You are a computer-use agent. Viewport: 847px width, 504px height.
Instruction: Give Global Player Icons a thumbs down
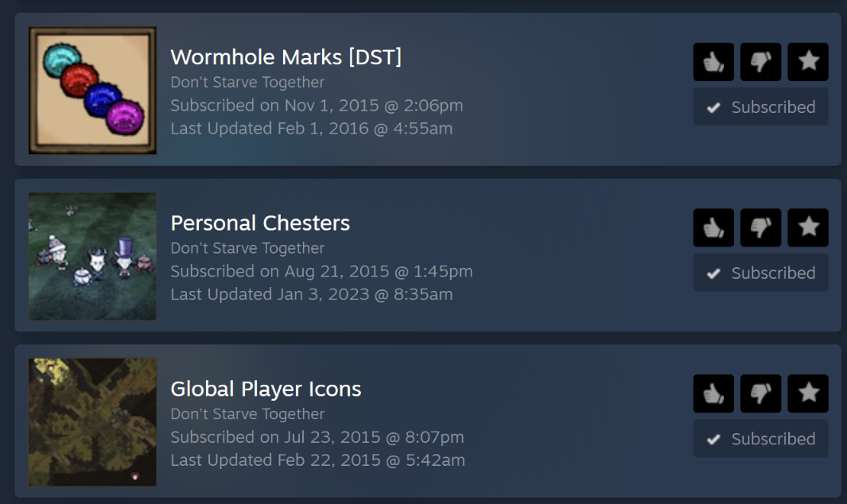[760, 394]
